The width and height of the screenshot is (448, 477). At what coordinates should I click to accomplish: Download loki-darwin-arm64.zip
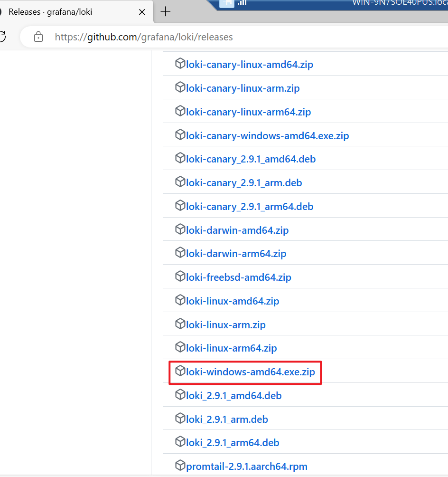[236, 254]
